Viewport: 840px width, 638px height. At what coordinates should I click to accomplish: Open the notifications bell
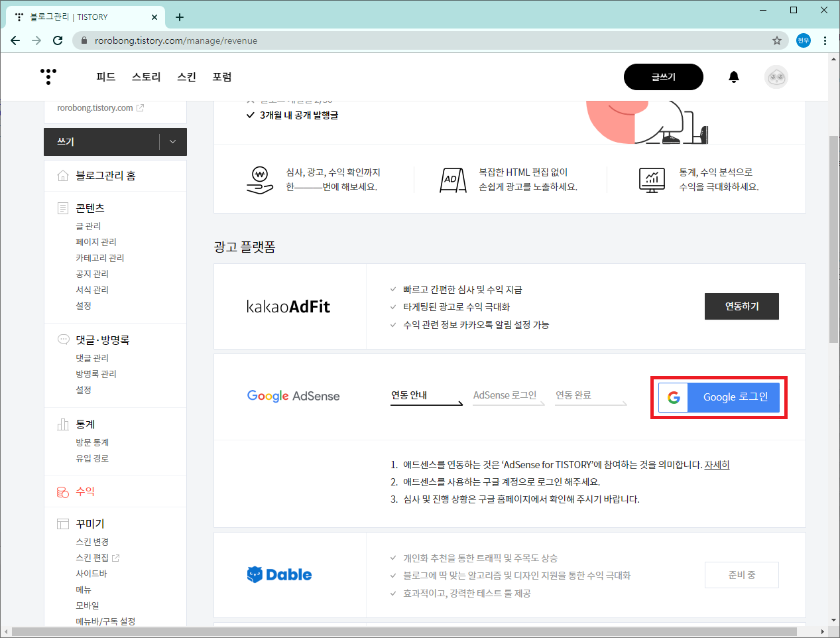click(734, 77)
